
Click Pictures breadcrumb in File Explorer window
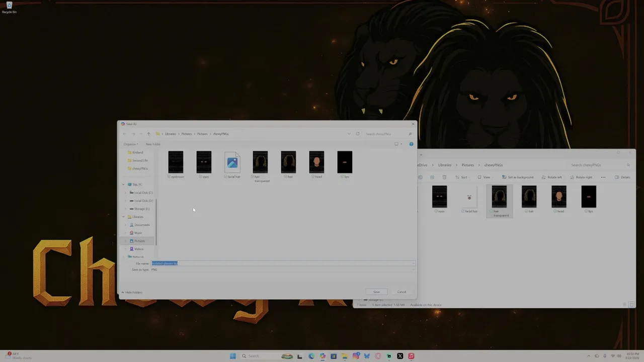click(x=468, y=165)
